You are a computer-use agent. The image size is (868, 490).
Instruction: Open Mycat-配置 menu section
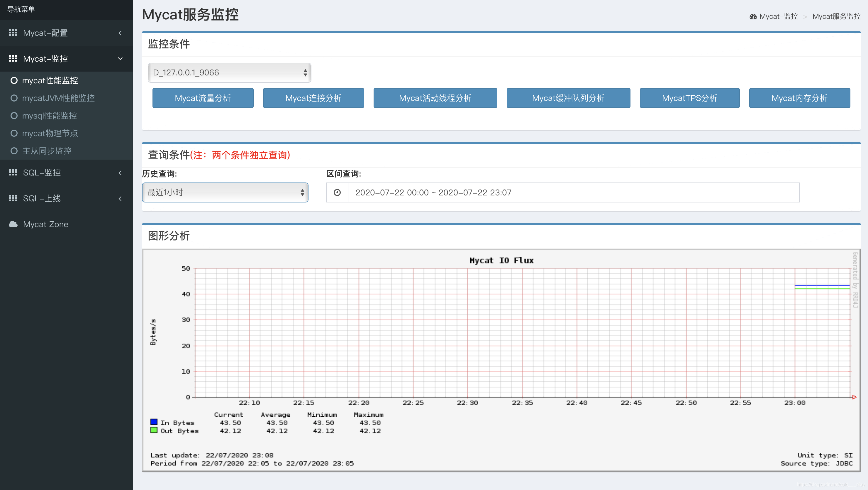pyautogui.click(x=66, y=33)
